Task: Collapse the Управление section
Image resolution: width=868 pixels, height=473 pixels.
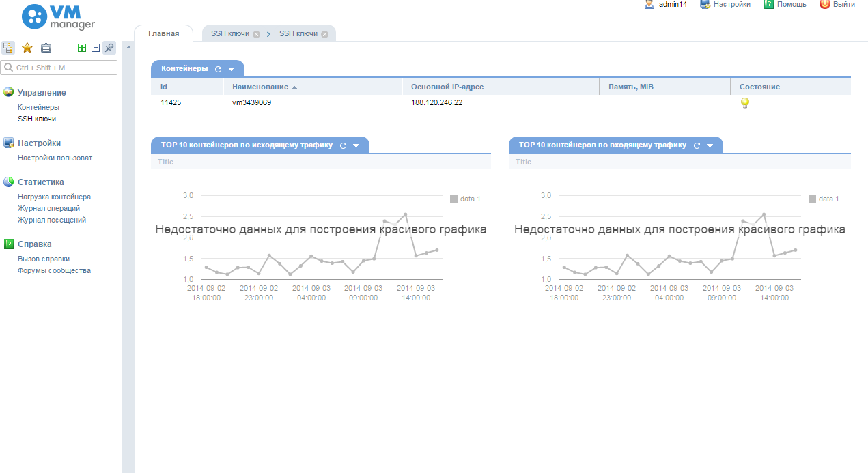Action: 42,93
